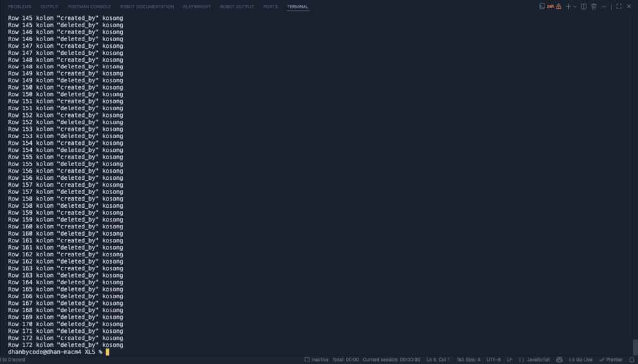Split the terminal pane
Image resolution: width=638 pixels, height=364 pixels.
point(584,6)
